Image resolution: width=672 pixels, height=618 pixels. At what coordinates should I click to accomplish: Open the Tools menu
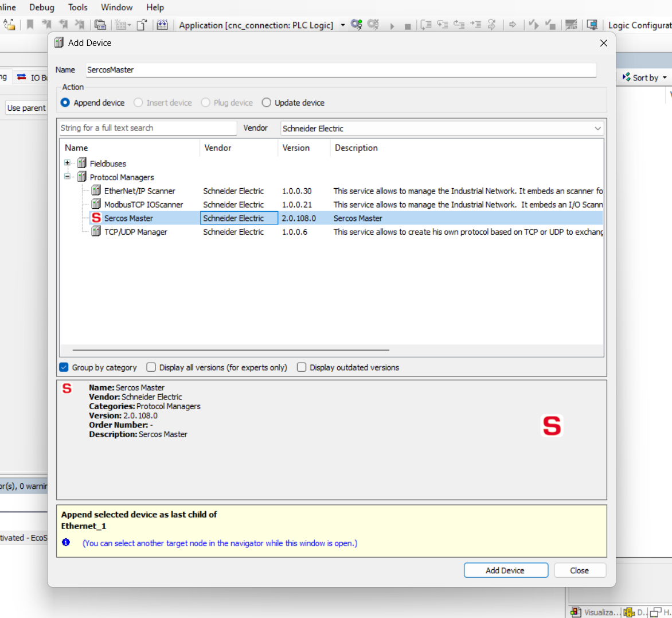77,7
